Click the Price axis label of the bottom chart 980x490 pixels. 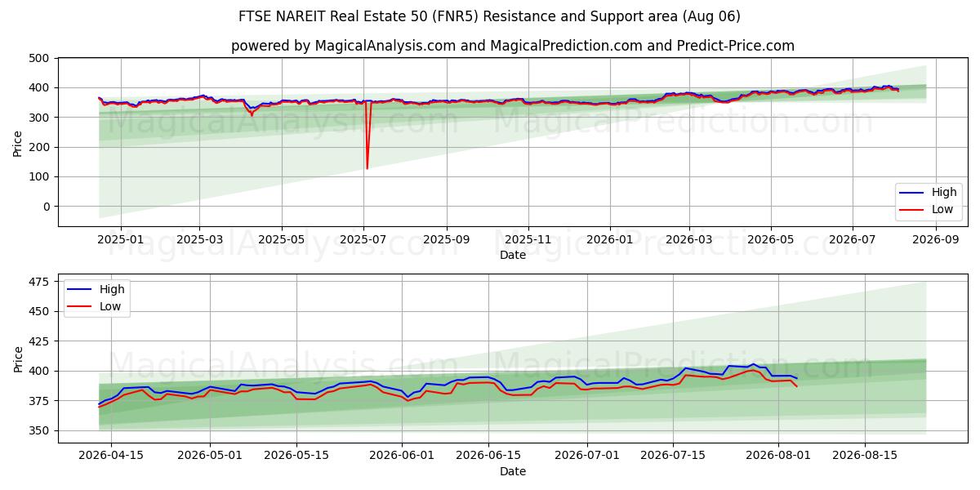pyautogui.click(x=18, y=358)
